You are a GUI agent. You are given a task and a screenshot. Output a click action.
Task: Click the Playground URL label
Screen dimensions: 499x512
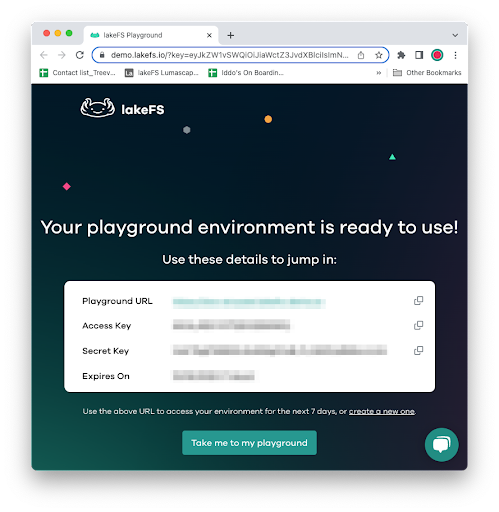tap(117, 301)
